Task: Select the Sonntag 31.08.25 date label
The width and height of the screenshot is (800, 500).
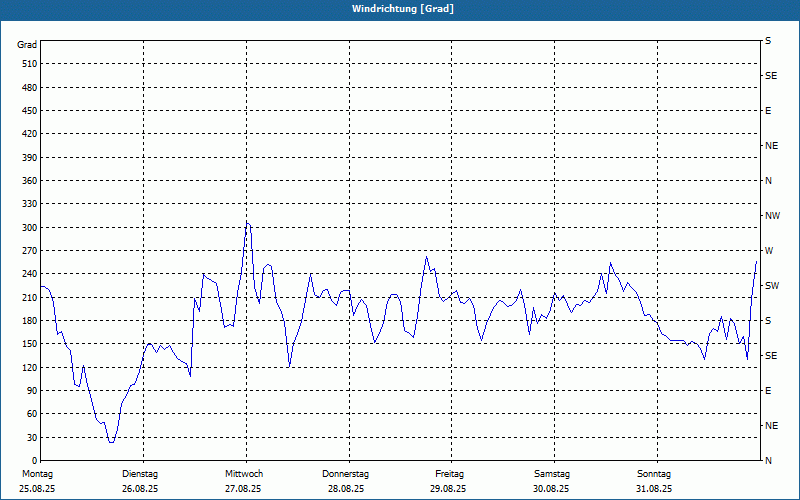Action: click(653, 481)
